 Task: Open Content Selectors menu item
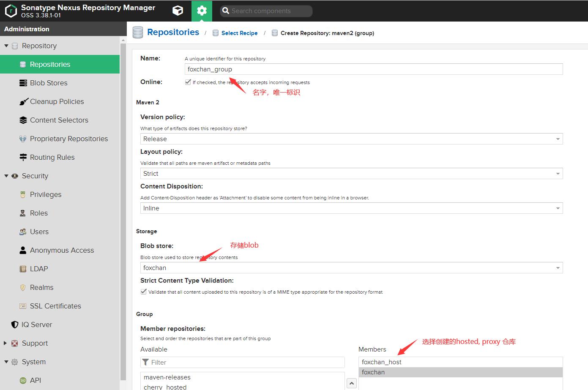[60, 120]
